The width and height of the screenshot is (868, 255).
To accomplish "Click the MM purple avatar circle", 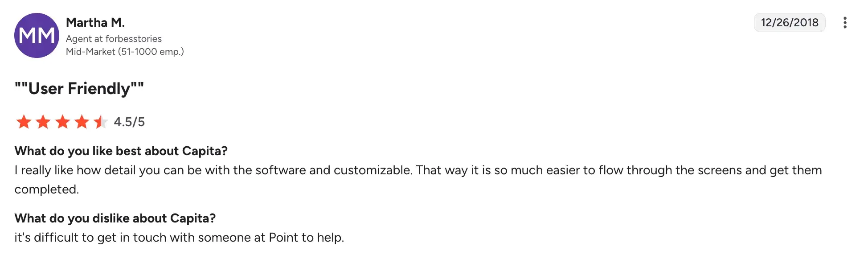I will coord(37,35).
